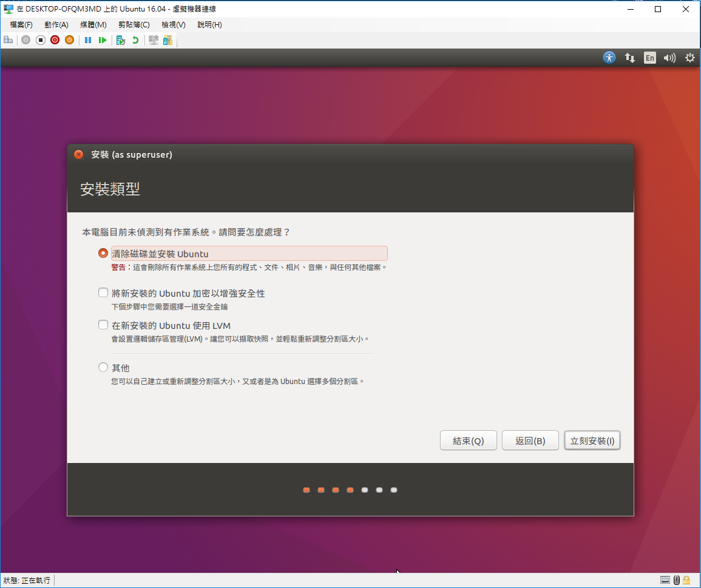Click the revert checkpoint icon
Image resolution: width=701 pixels, height=588 pixels.
(135, 40)
